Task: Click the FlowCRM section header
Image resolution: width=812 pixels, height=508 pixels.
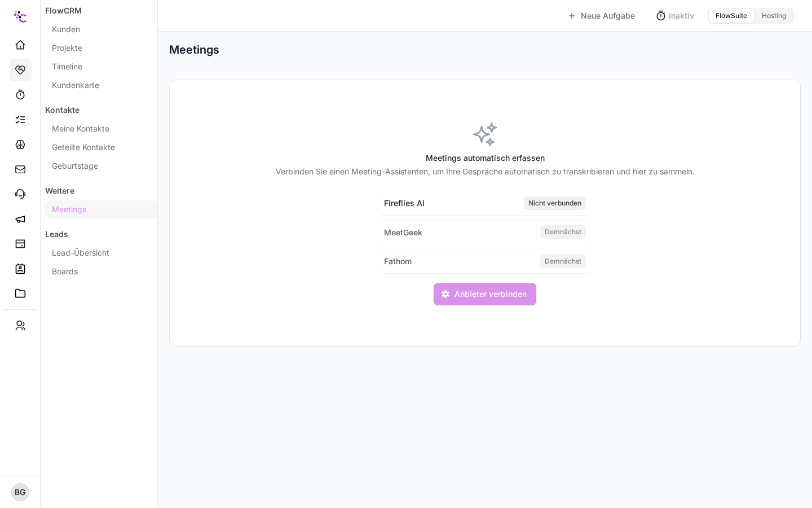Action: (63, 11)
